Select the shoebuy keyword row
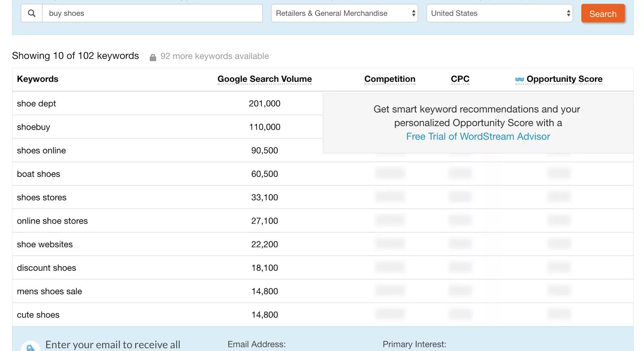Image resolution: width=644 pixels, height=351 pixels. pos(34,127)
